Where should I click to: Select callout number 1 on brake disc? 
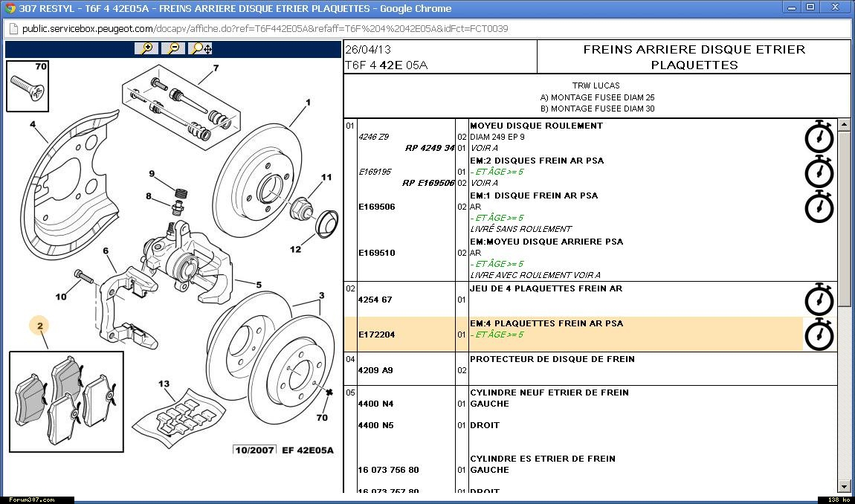[x=308, y=102]
